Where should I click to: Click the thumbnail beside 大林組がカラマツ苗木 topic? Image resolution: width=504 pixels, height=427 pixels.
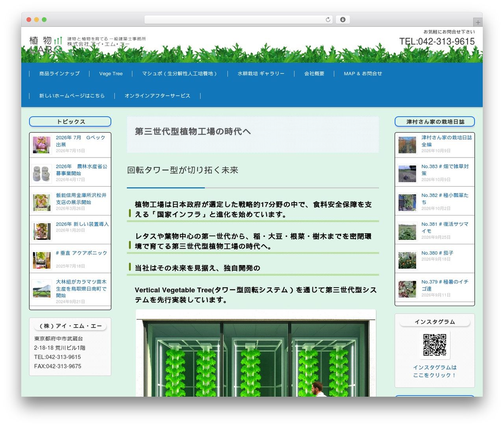click(x=42, y=289)
